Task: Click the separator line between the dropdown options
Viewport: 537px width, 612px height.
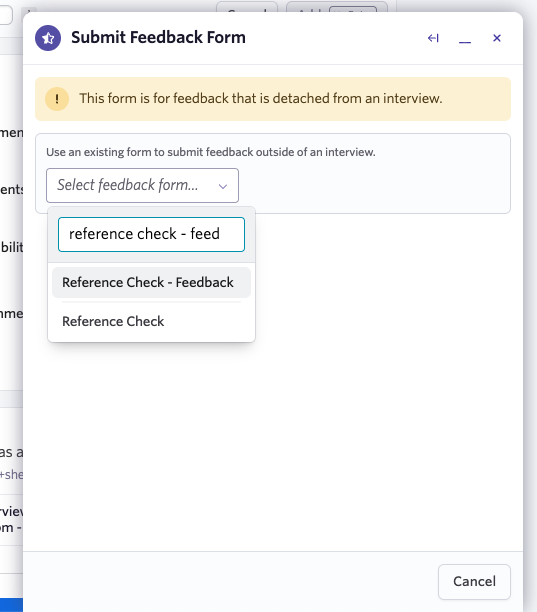Action: tap(151, 302)
